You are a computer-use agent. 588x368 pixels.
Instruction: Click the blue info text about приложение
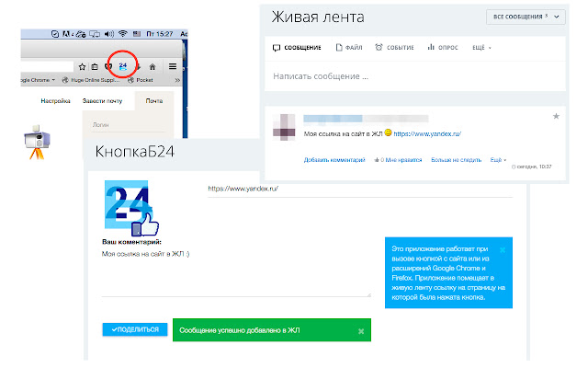[448, 273]
